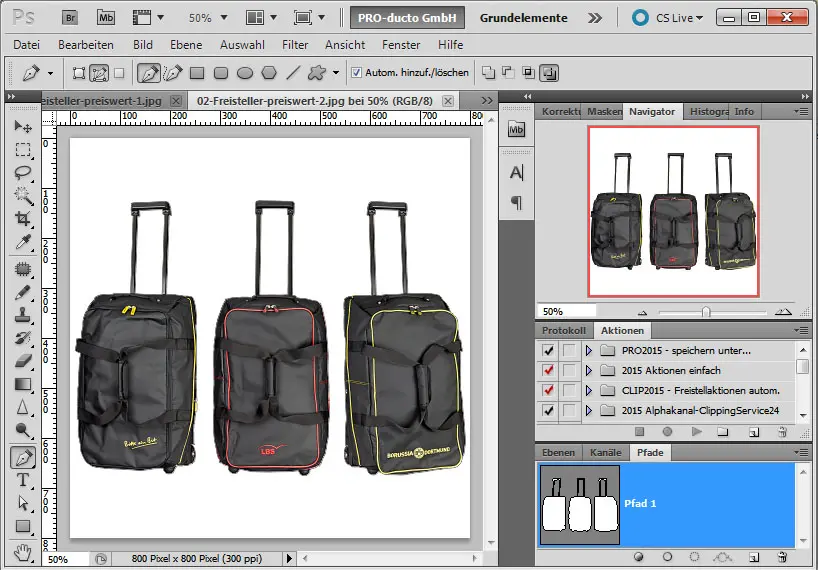Enable Paths mode in options bar
This screenshot has height=570, width=818.
pyautogui.click(x=99, y=73)
